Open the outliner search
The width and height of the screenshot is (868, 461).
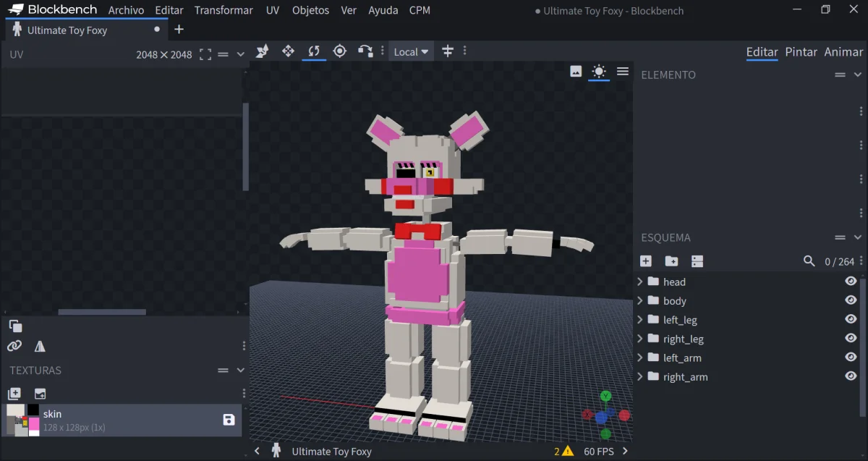(809, 261)
